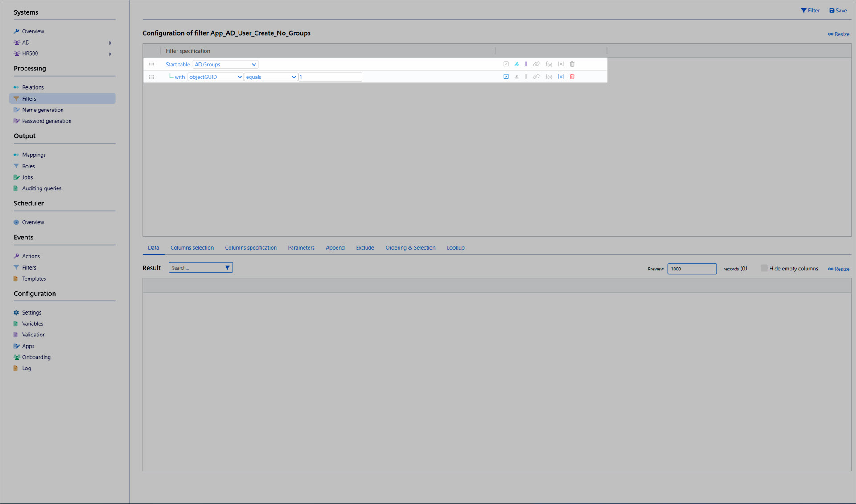Screen dimensions: 856x504
Task: Click the funnel icon in Result search box
Action: coord(227,268)
